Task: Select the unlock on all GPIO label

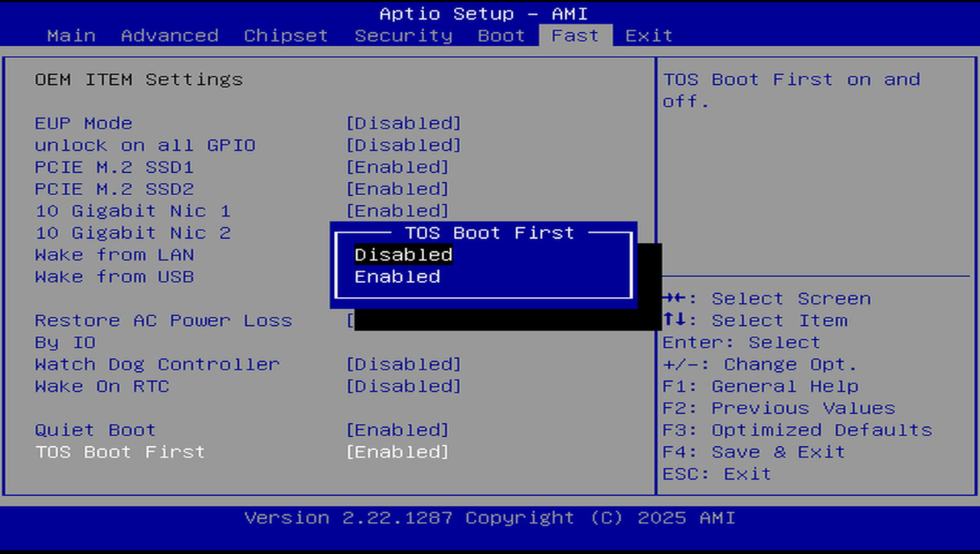Action: click(x=145, y=145)
